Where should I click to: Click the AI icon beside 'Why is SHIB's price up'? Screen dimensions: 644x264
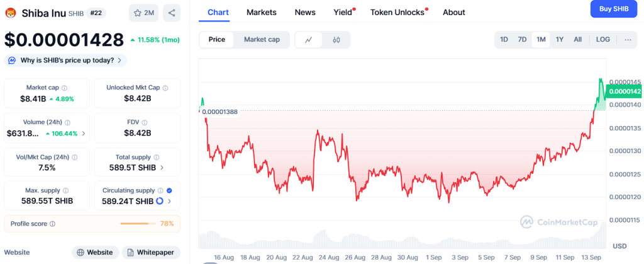[13, 60]
